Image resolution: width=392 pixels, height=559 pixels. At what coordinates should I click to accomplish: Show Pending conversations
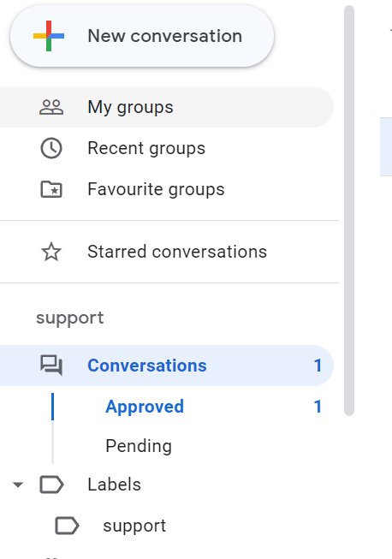[139, 446]
